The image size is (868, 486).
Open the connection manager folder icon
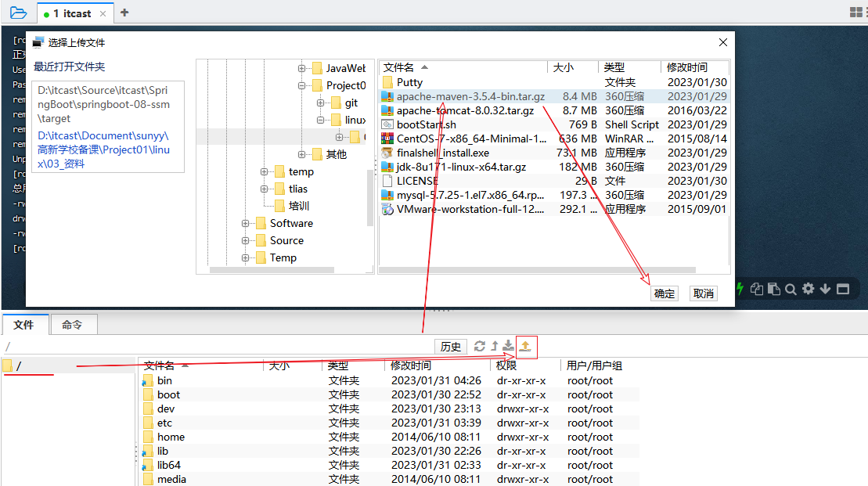(x=18, y=13)
